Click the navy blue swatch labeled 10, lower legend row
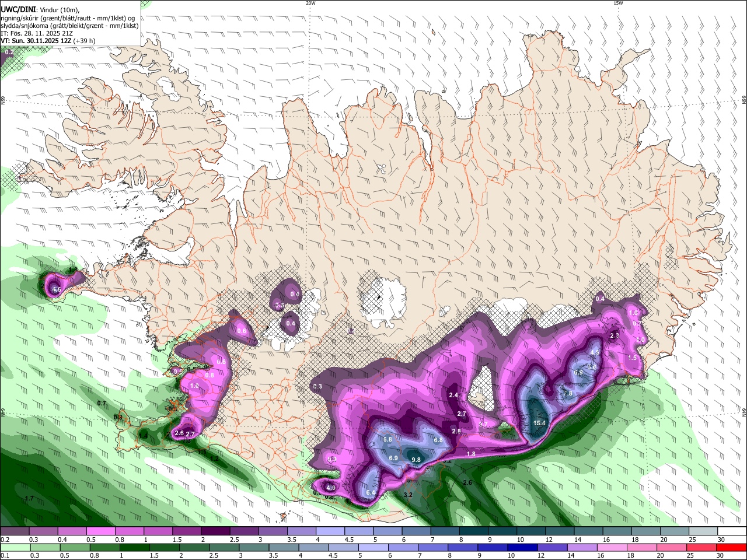747x560 pixels. coord(522,547)
